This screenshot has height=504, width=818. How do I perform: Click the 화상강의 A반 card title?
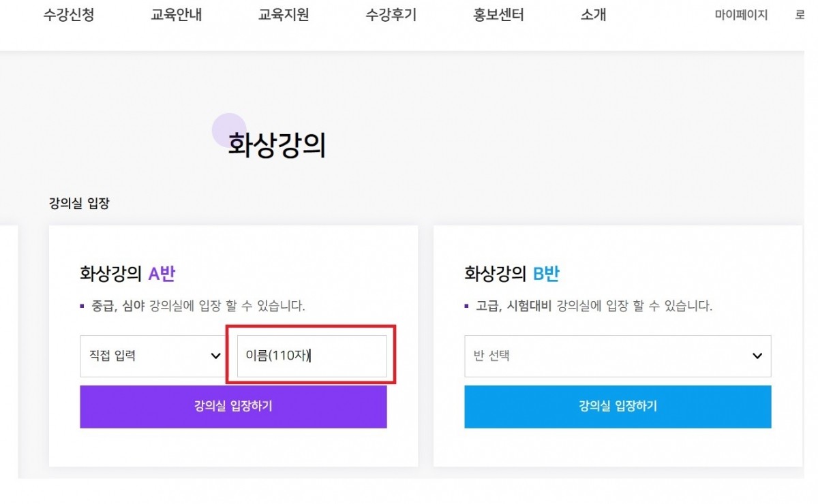(x=127, y=274)
